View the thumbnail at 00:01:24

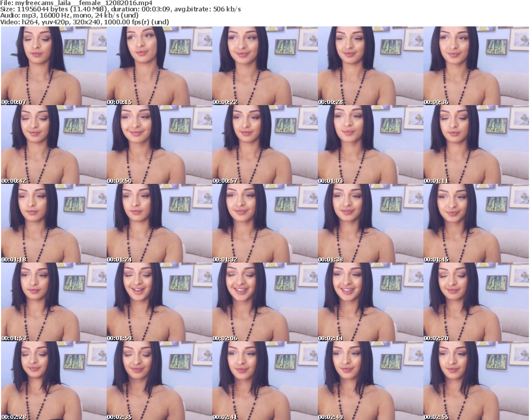[x=159, y=223]
